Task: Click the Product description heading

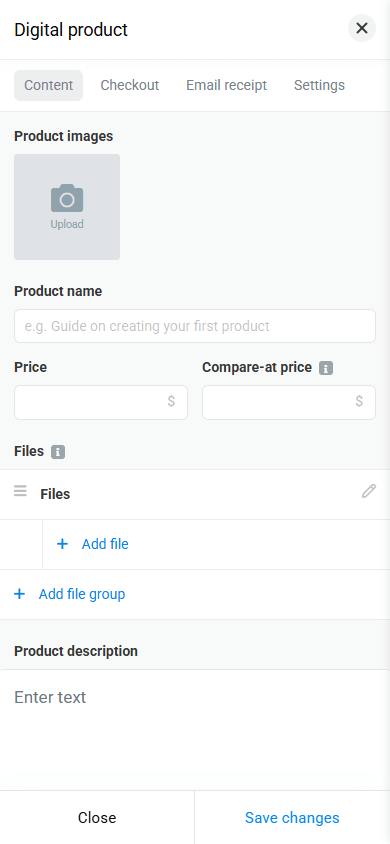Action: (76, 651)
